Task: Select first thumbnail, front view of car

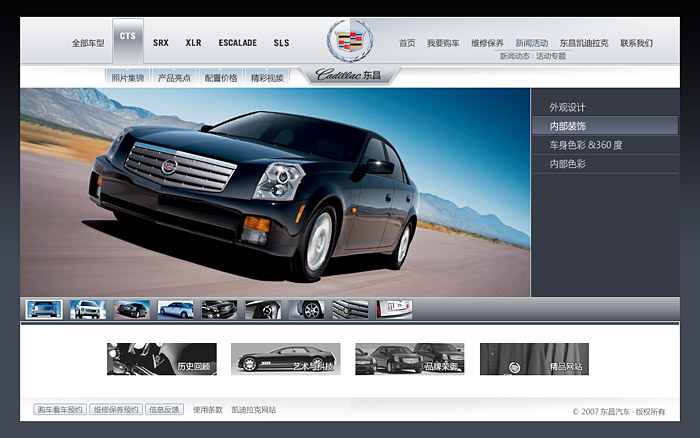Action: pos(44,309)
